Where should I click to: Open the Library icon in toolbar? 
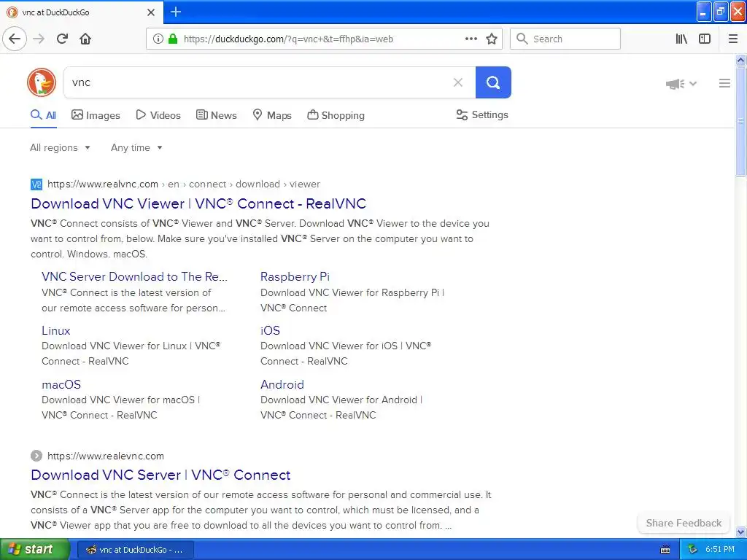click(681, 39)
